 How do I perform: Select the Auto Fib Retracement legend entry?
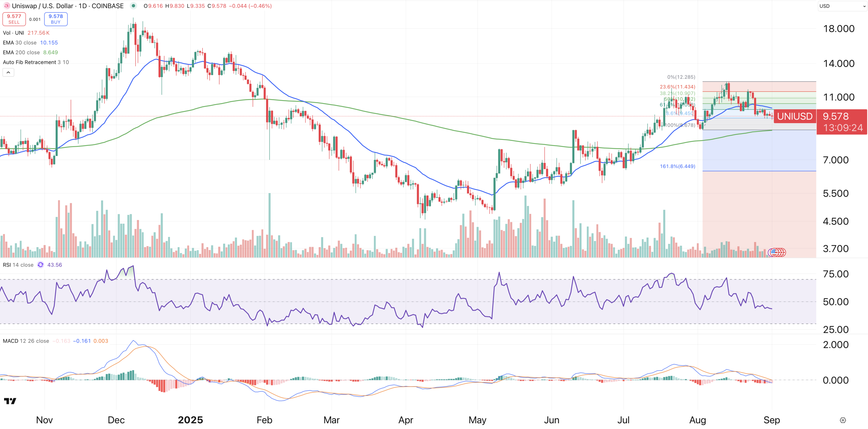[29, 62]
